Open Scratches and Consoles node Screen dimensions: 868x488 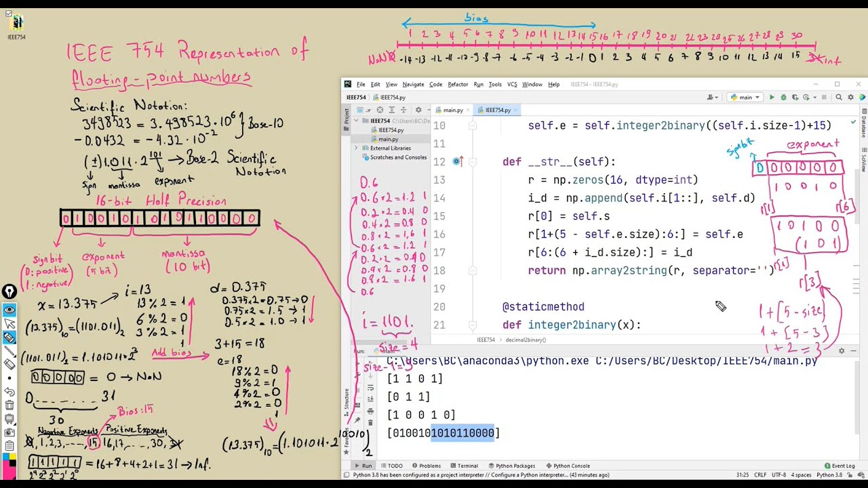(393, 157)
